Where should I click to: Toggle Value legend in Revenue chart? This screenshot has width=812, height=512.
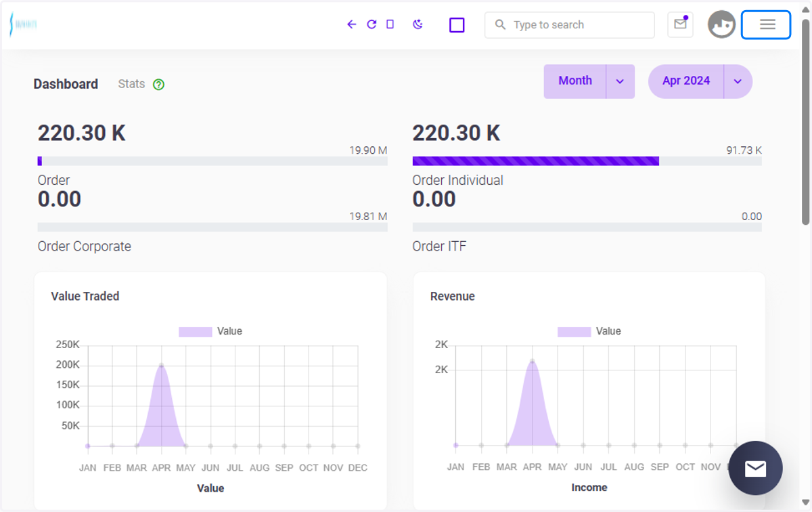589,331
